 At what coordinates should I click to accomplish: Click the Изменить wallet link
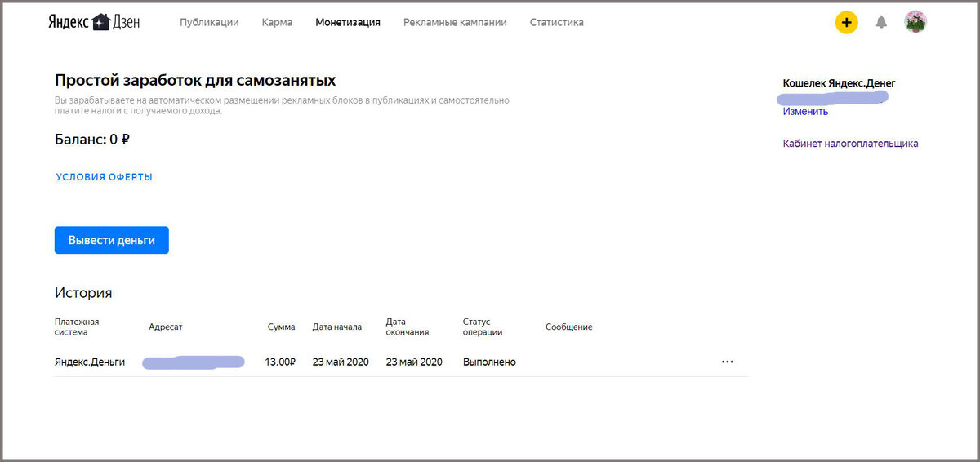[x=805, y=112]
